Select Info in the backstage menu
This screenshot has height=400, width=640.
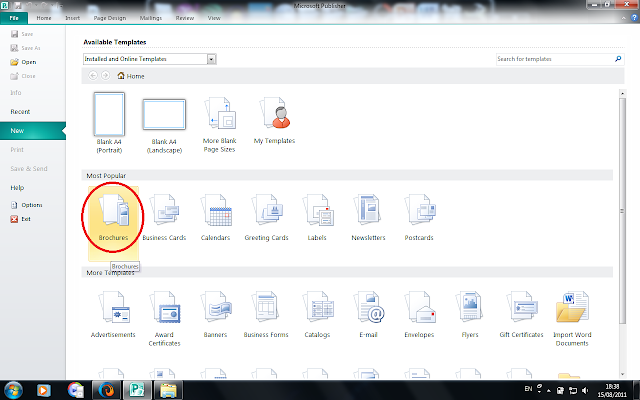(16, 93)
